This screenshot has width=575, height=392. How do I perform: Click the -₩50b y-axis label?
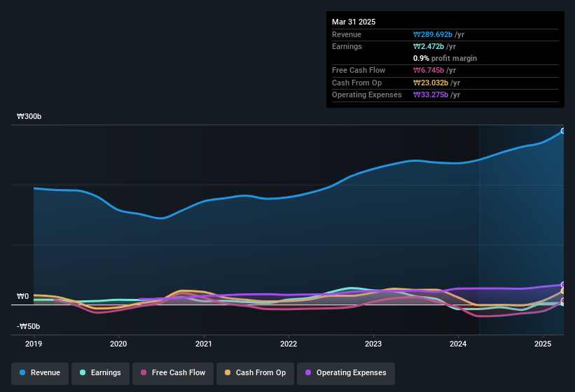(28, 326)
